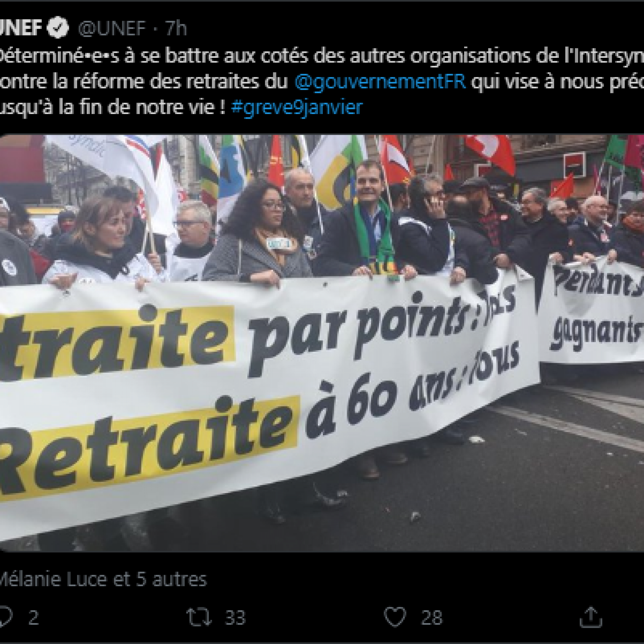Click the reply count 2

34,618
